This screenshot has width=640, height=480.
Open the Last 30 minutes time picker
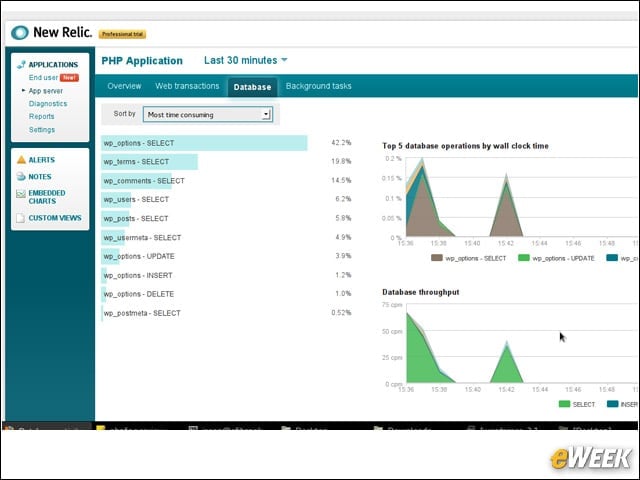click(x=246, y=60)
